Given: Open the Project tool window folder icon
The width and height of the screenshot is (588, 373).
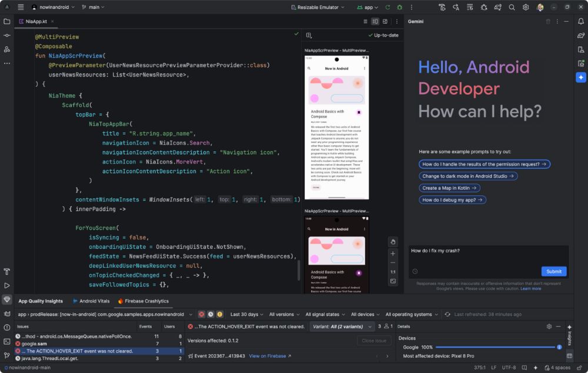Looking at the screenshot, I should (x=6, y=21).
